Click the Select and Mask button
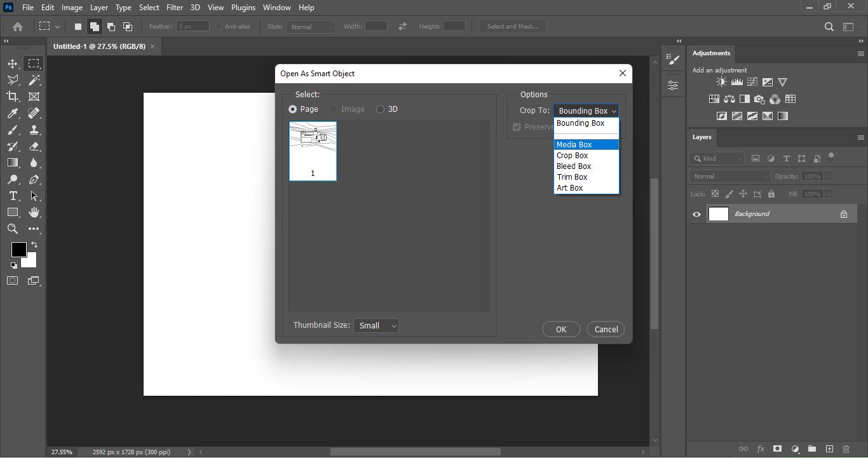Image resolution: width=868 pixels, height=458 pixels. pos(513,27)
